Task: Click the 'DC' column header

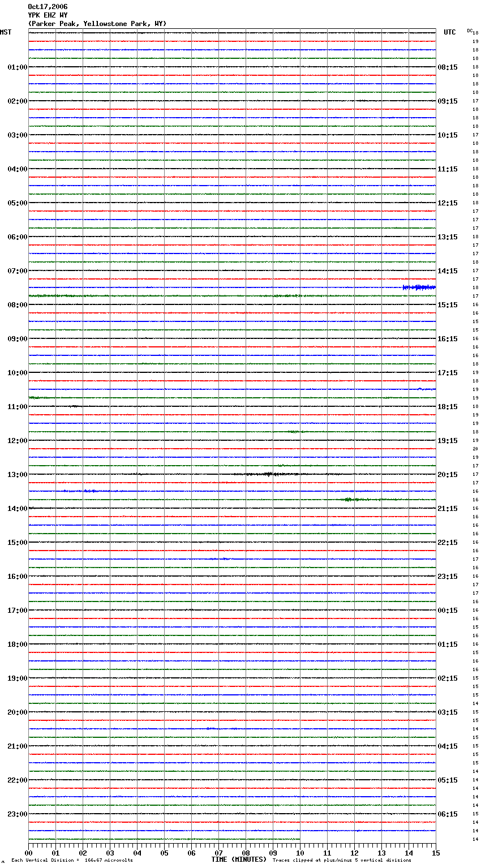Action: click(x=470, y=31)
